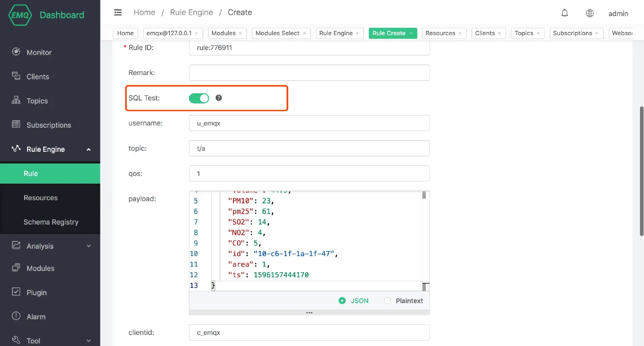The width and height of the screenshot is (644, 346).
Task: Close the Clients tab
Action: [499, 33]
